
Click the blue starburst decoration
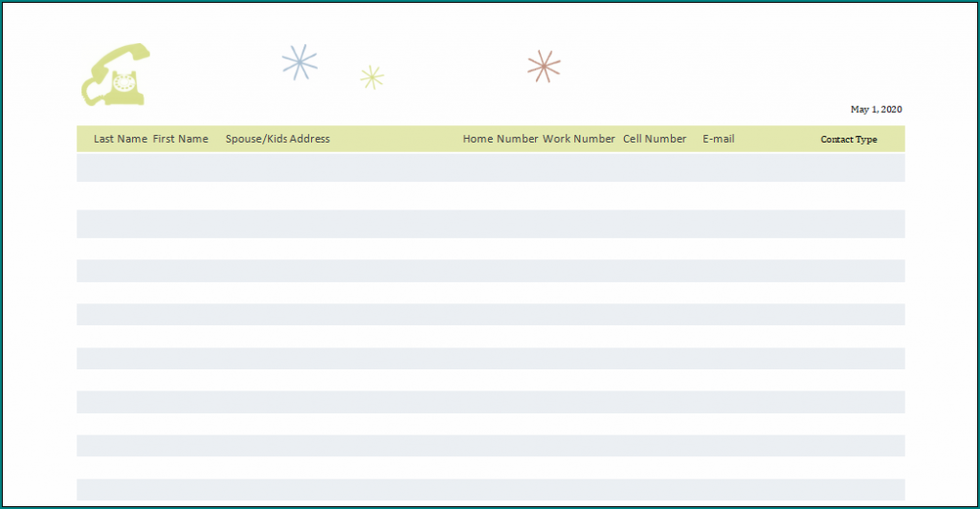pos(299,63)
